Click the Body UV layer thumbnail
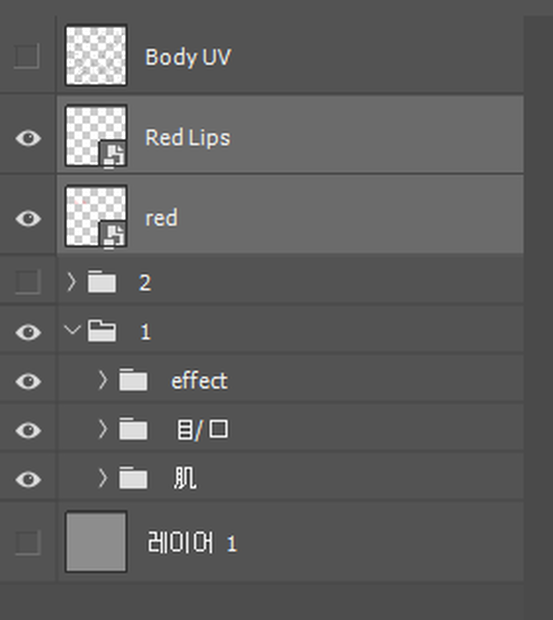Screen dimensions: 553x620 click(x=96, y=55)
